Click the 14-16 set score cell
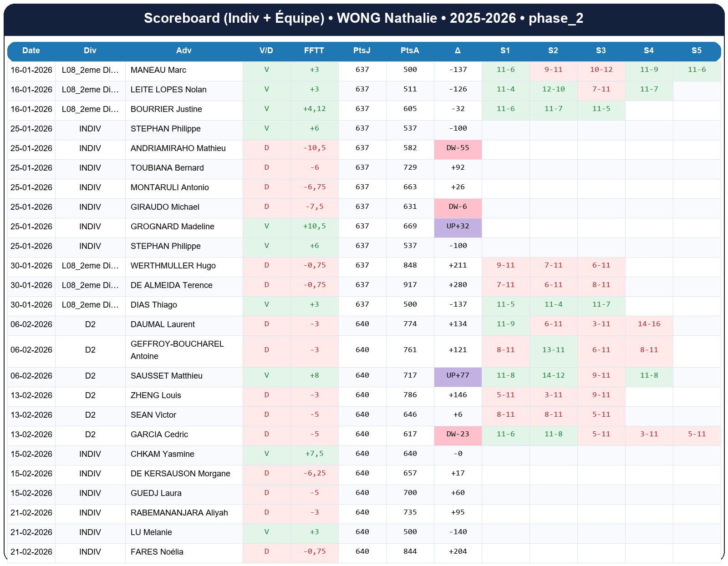Viewport: 728px width, 566px height. click(648, 324)
